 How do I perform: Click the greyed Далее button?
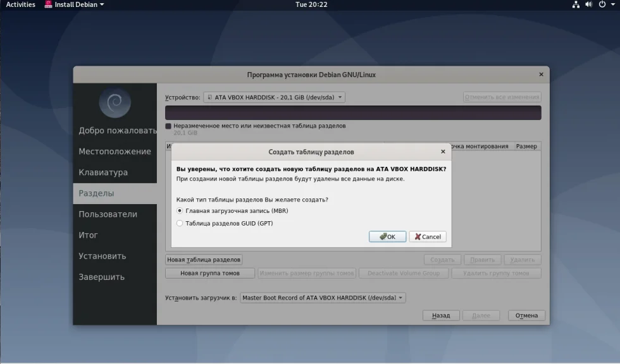click(x=481, y=315)
